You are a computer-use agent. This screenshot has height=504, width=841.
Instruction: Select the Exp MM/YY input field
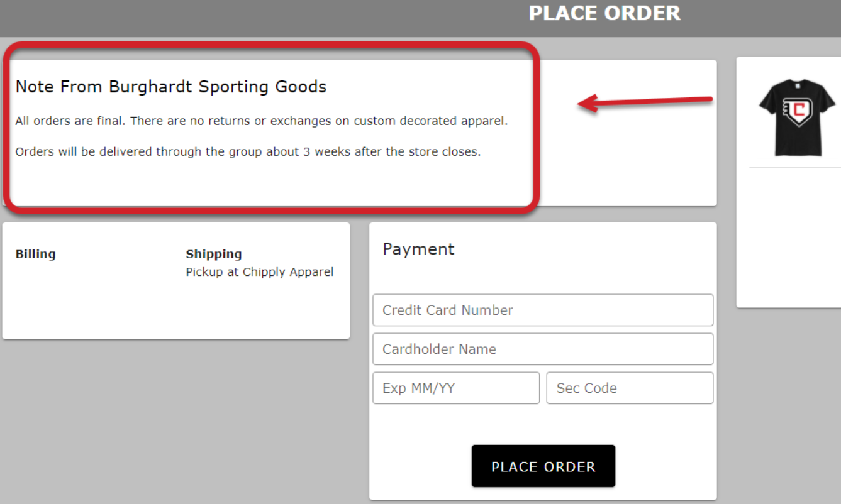click(456, 388)
